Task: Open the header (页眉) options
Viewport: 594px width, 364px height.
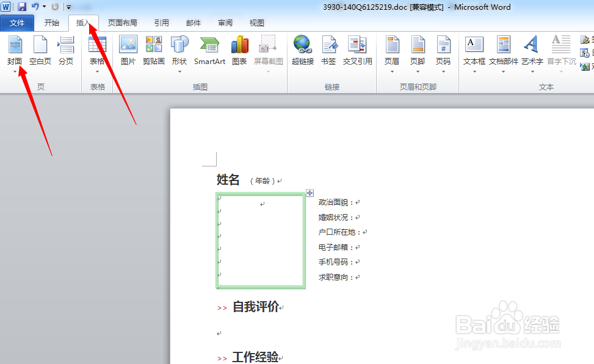Action: 392,51
